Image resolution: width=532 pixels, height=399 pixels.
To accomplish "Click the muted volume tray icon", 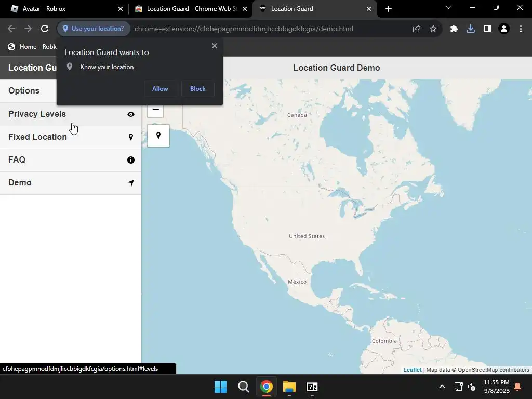I will (472, 387).
